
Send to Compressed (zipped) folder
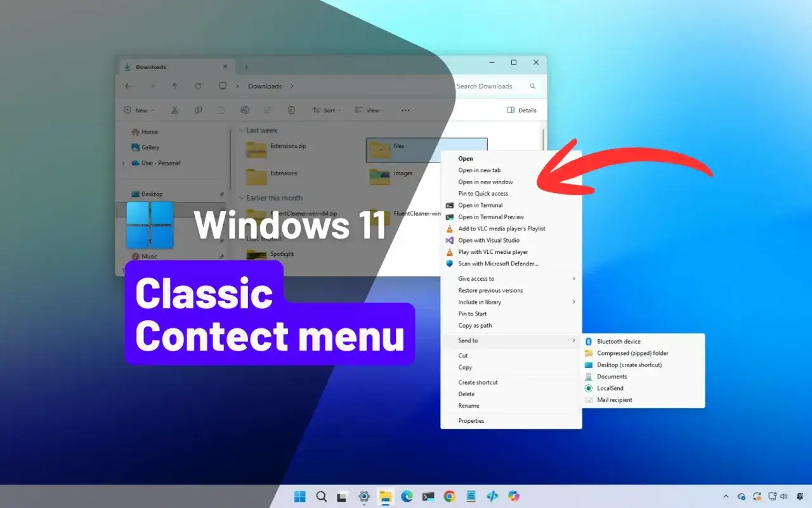[643, 353]
